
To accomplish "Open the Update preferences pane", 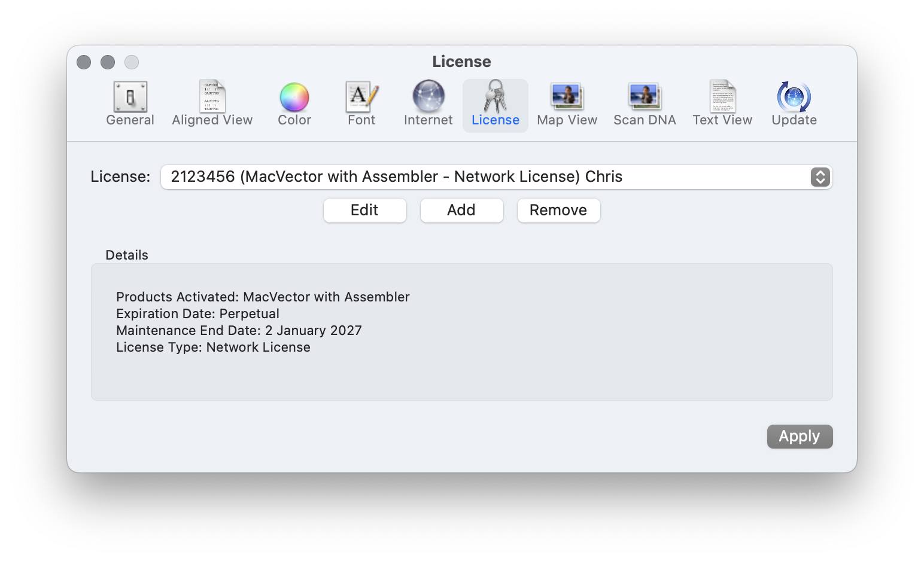I will (794, 103).
